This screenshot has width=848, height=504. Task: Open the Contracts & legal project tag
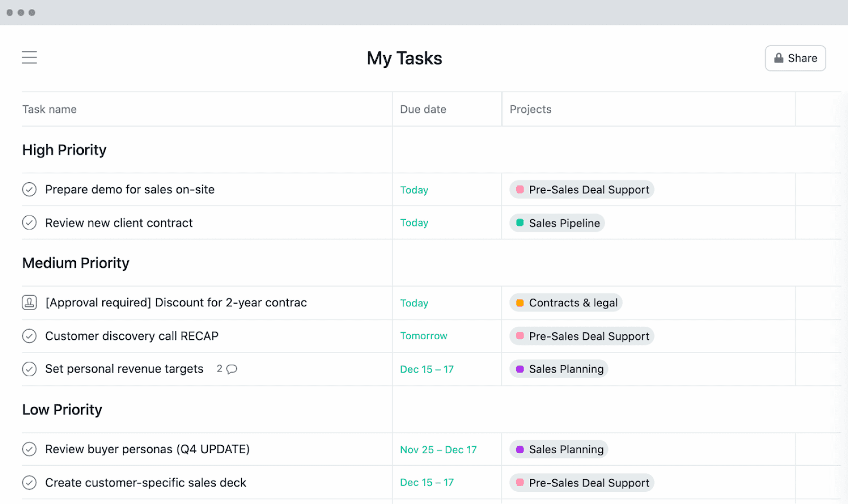(566, 303)
